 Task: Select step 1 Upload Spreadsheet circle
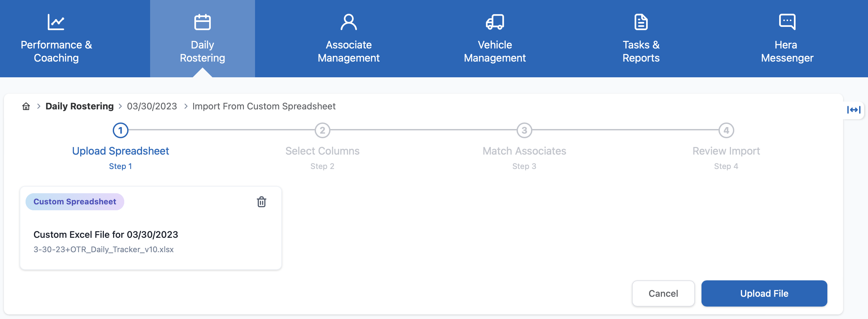(x=120, y=130)
